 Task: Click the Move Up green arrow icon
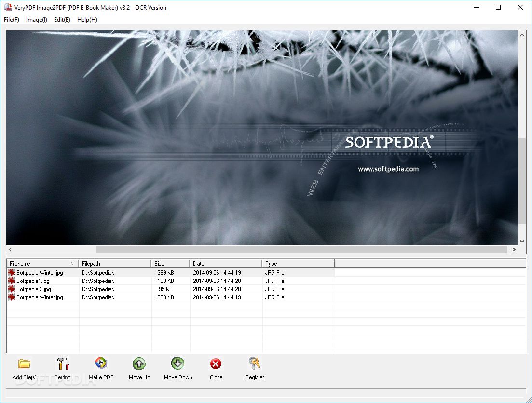pyautogui.click(x=139, y=363)
